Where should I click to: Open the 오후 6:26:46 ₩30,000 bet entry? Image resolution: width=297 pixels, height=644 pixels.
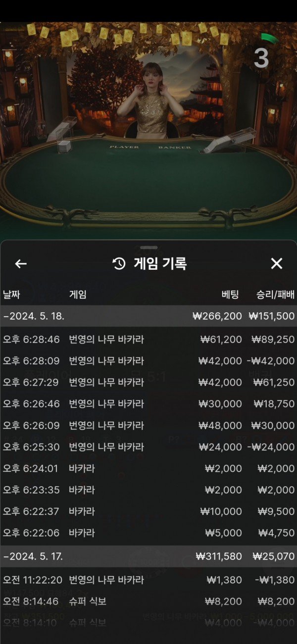[x=148, y=404]
